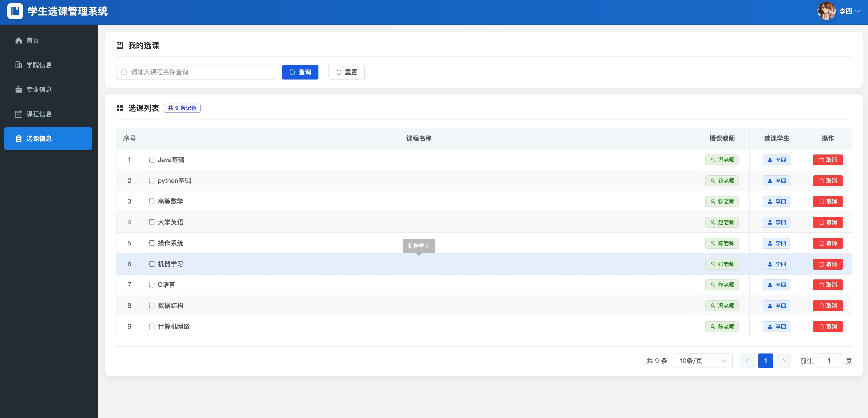Click the 首页 home icon in sidebar
The width and height of the screenshot is (868, 418).
pyautogui.click(x=18, y=40)
